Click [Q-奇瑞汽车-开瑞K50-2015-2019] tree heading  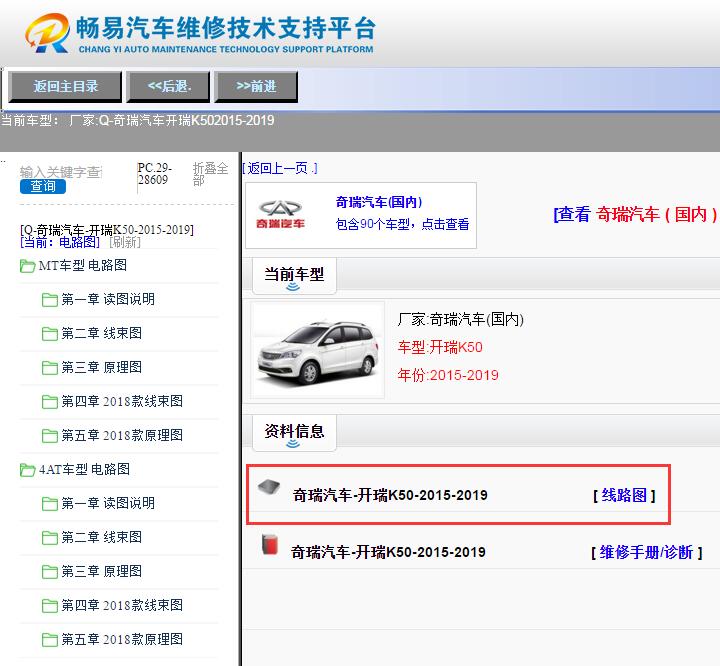point(107,230)
